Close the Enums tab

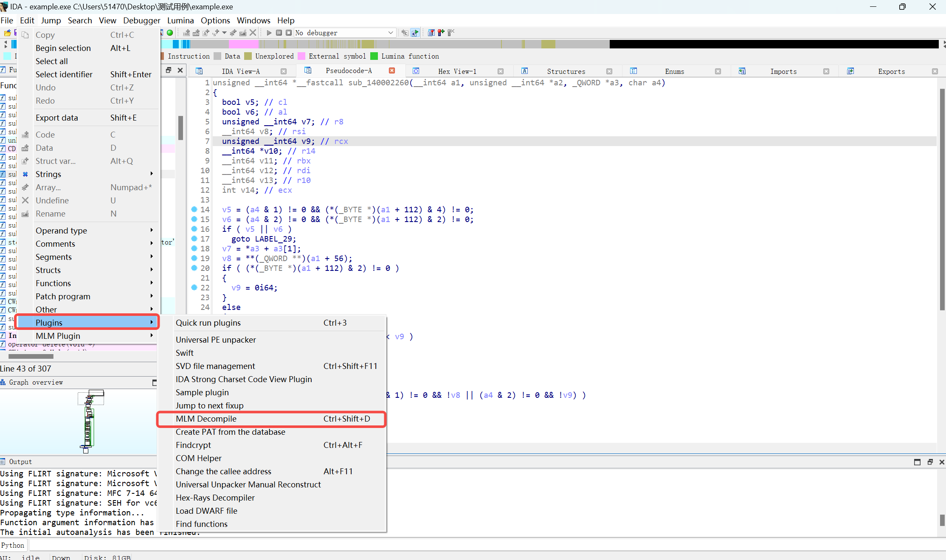[x=718, y=71]
